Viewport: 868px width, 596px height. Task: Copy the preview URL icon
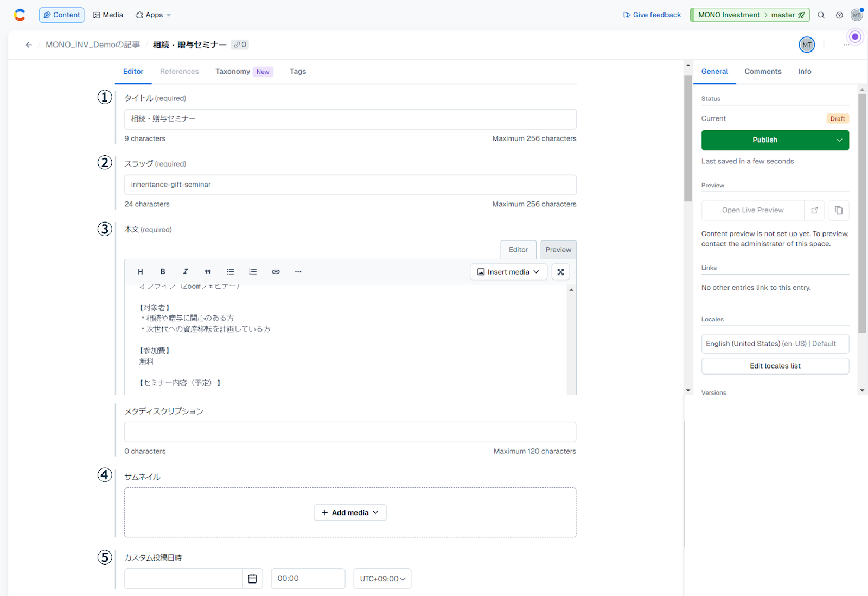point(839,210)
